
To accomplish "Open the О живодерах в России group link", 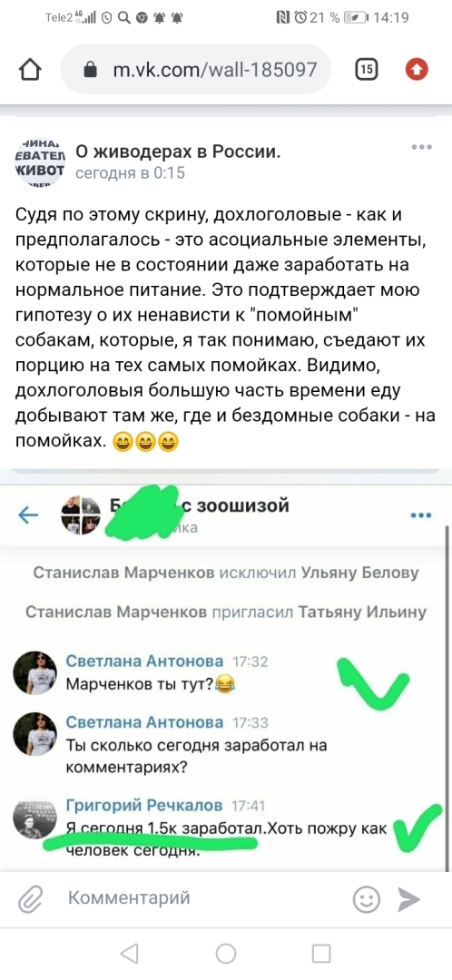I will tap(178, 152).
